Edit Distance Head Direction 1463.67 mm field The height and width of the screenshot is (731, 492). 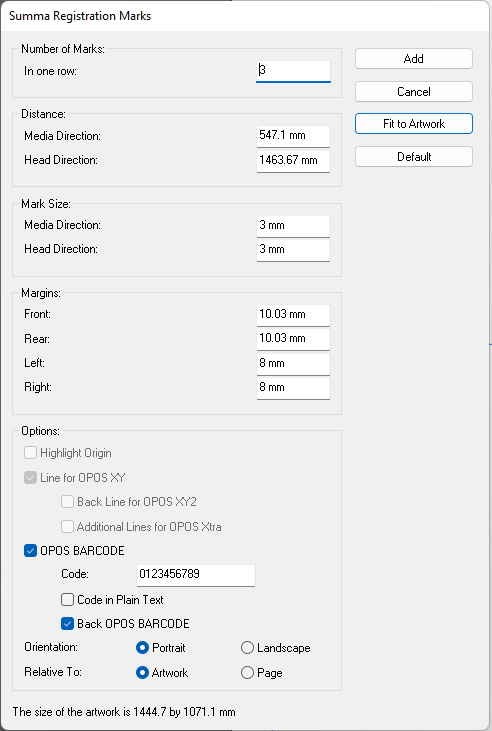[293, 161]
